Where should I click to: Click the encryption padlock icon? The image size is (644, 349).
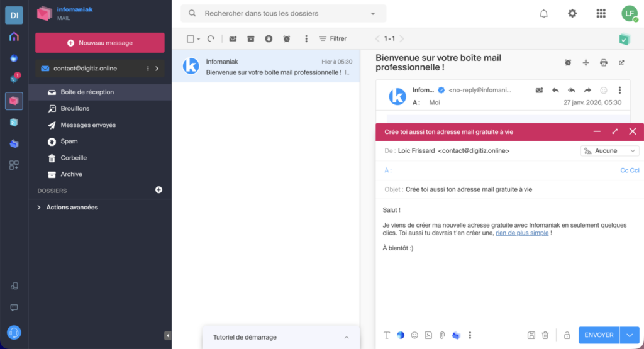click(x=567, y=335)
